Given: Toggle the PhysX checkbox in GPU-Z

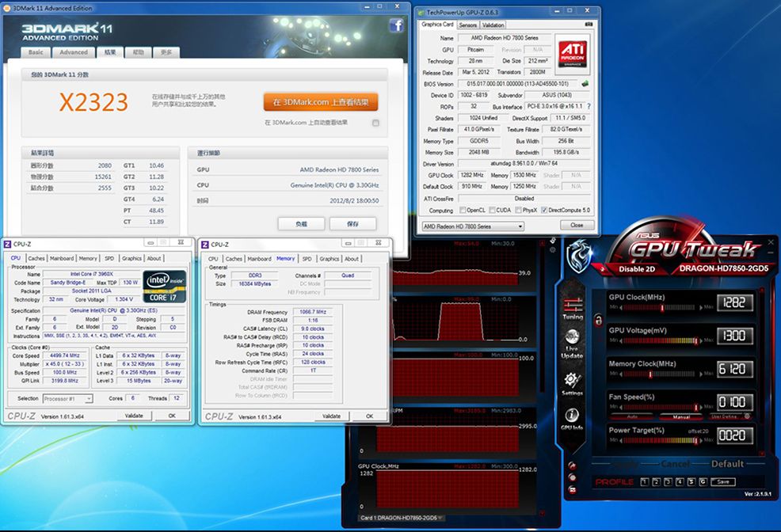Looking at the screenshot, I should 519,210.
